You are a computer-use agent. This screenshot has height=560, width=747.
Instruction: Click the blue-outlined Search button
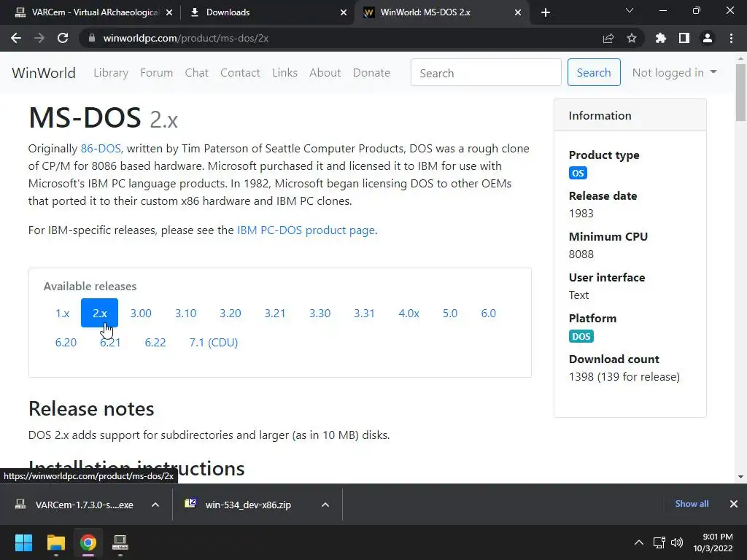point(594,72)
